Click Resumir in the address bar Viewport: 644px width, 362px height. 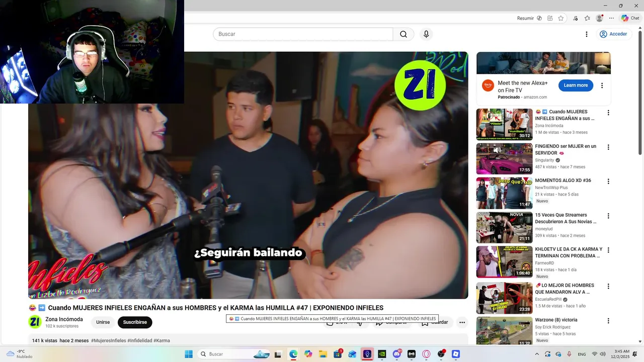click(x=525, y=18)
